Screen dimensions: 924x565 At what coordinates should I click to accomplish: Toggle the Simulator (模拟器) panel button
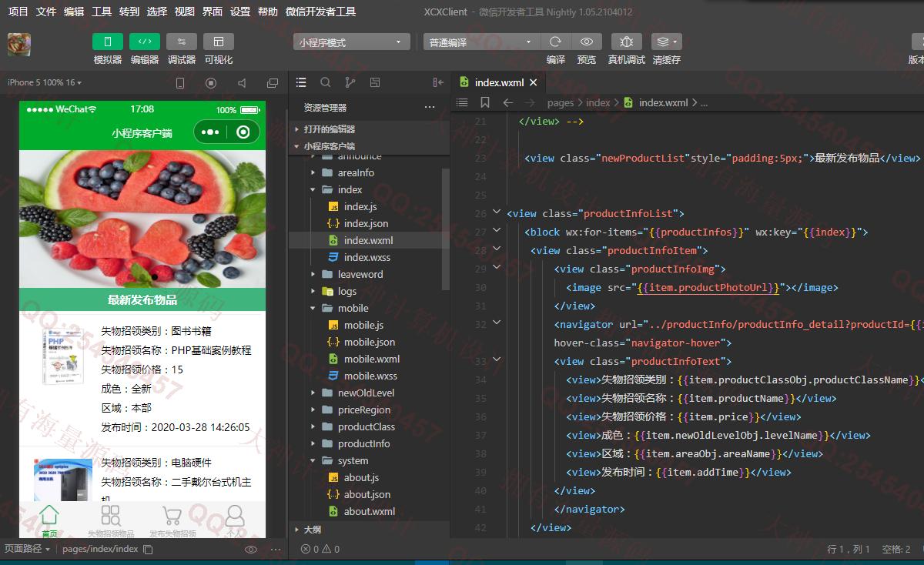click(108, 42)
